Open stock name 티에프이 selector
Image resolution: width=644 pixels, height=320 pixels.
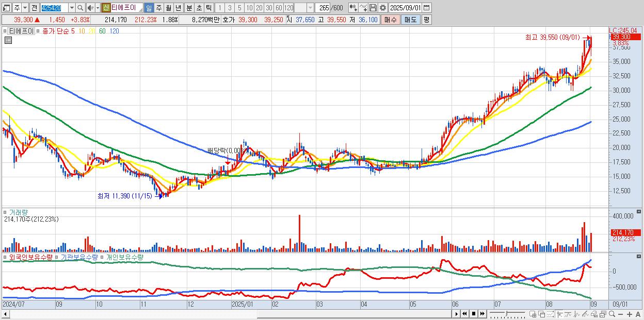click(x=127, y=8)
